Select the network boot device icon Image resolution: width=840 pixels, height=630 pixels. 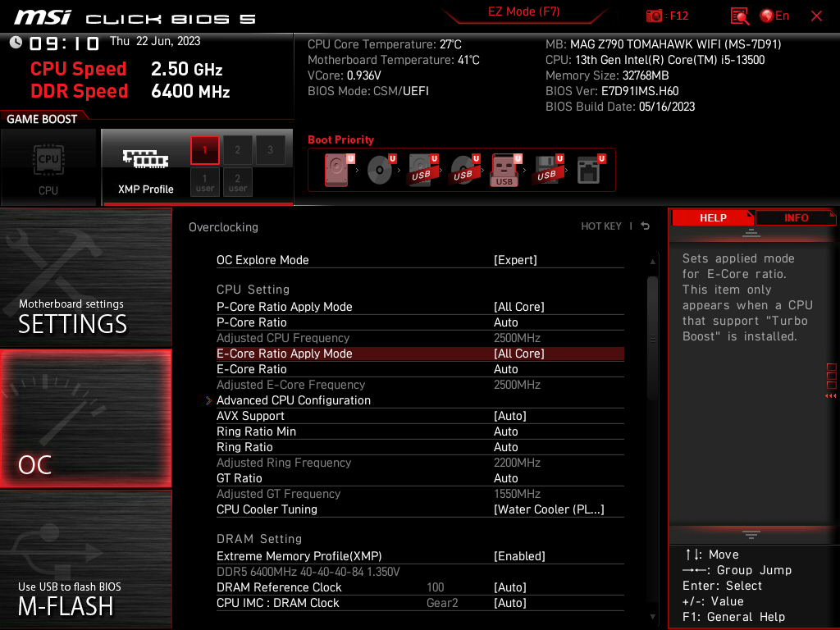(x=589, y=170)
